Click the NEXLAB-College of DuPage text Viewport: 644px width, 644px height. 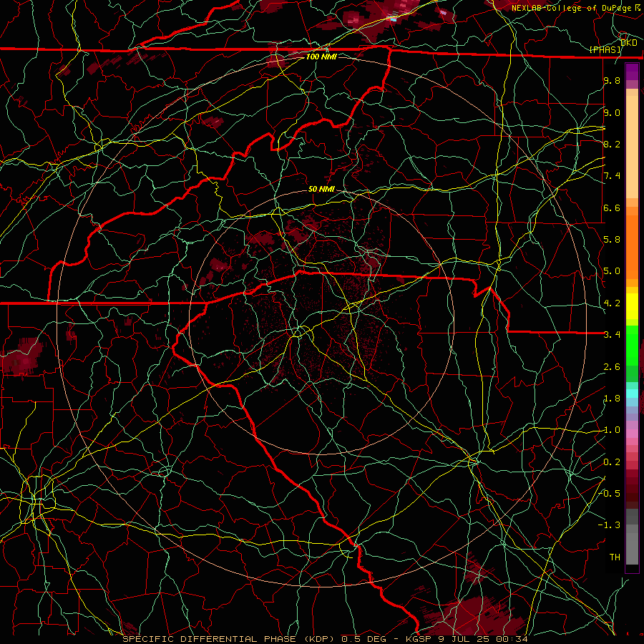(x=571, y=8)
